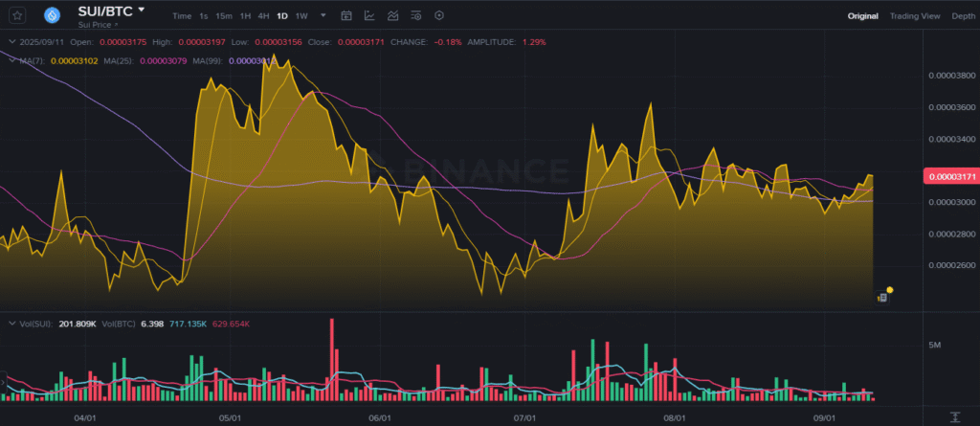The image size is (980, 426).
Task: Collapse the OHLC data legend chevron
Action: tap(11, 42)
